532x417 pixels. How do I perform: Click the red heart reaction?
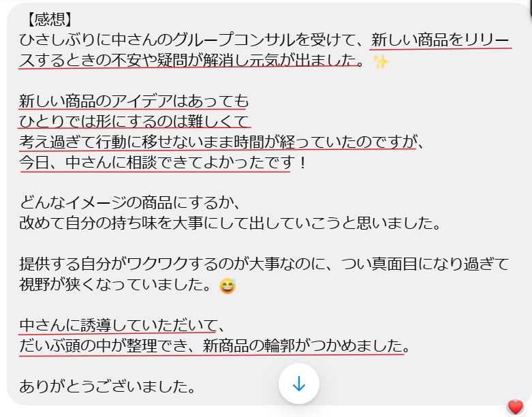pos(515,407)
